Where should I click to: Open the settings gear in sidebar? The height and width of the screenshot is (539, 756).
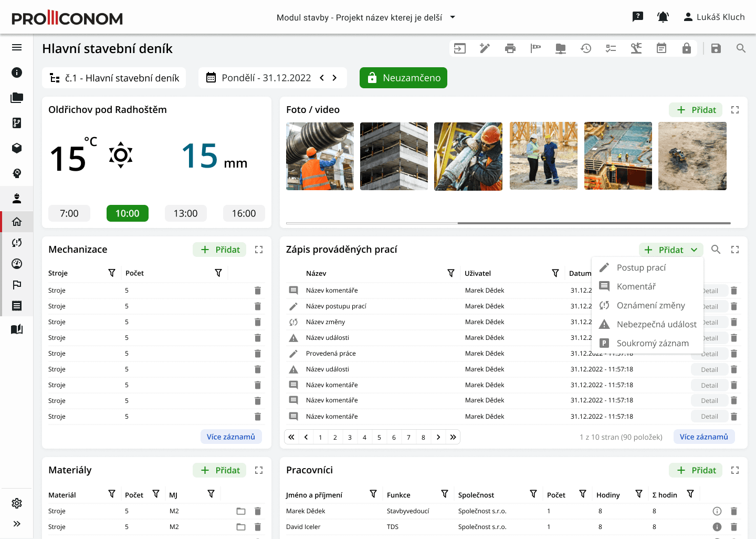coord(17,503)
